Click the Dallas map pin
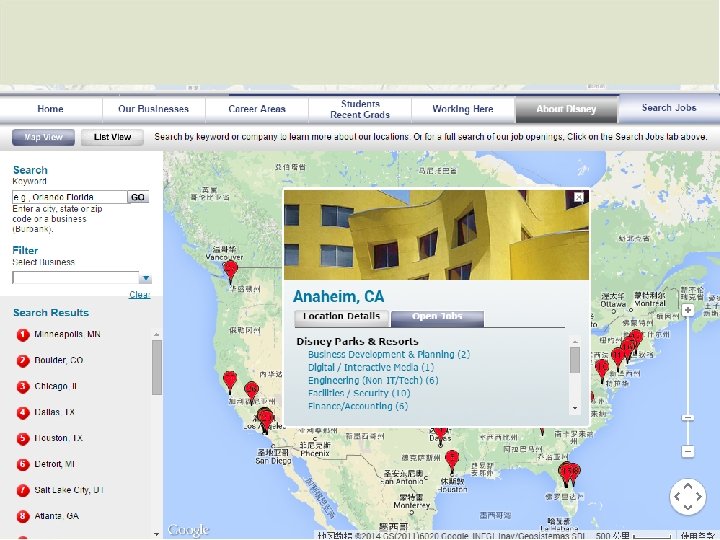 (x=440, y=434)
